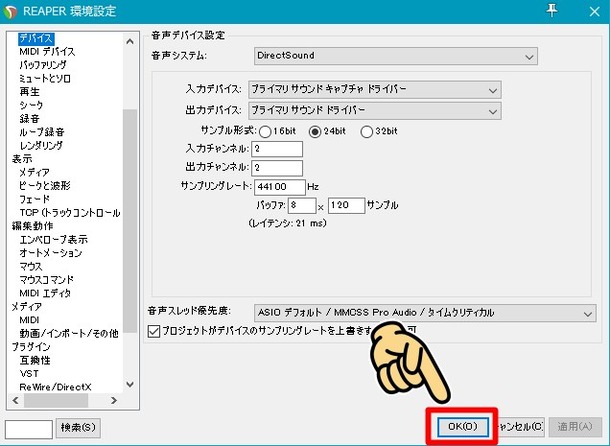610x446 pixels.
Task: Select MIDI デバイス in the tree
Action: click(x=47, y=52)
